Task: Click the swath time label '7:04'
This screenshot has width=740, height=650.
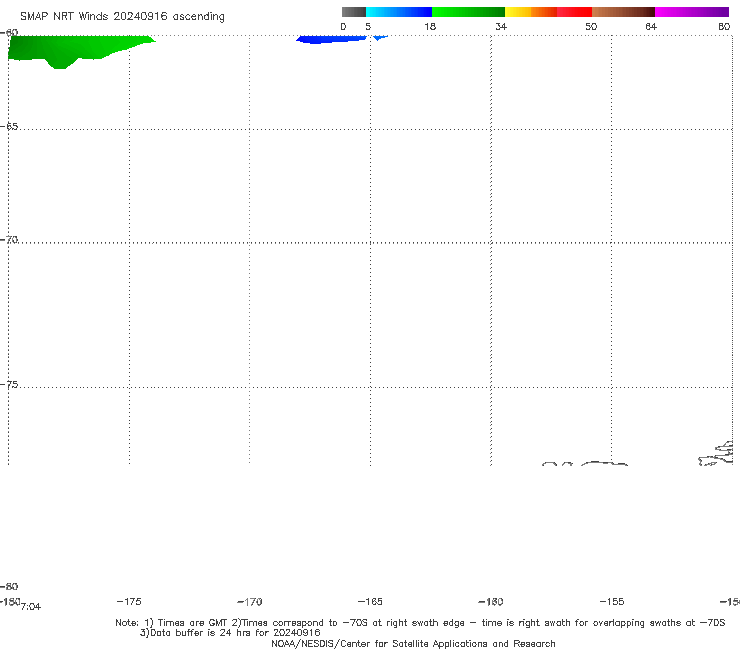Action: click(x=31, y=607)
